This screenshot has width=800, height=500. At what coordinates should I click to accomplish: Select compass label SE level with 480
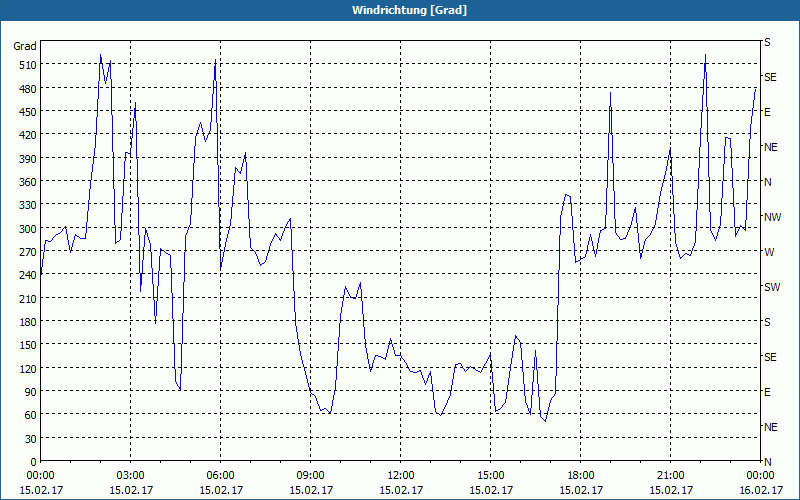pos(770,77)
